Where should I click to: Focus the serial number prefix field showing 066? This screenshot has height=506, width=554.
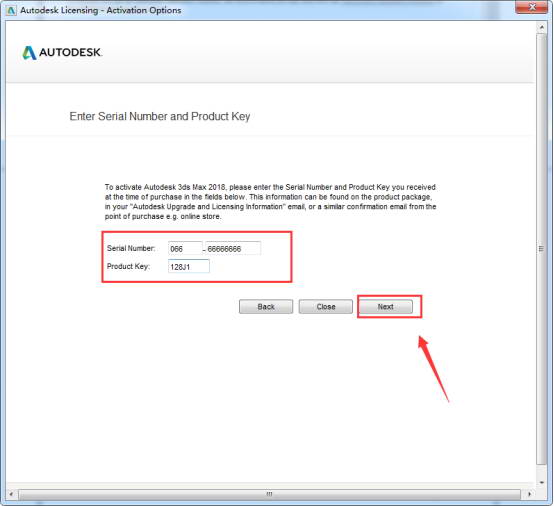[x=185, y=248]
